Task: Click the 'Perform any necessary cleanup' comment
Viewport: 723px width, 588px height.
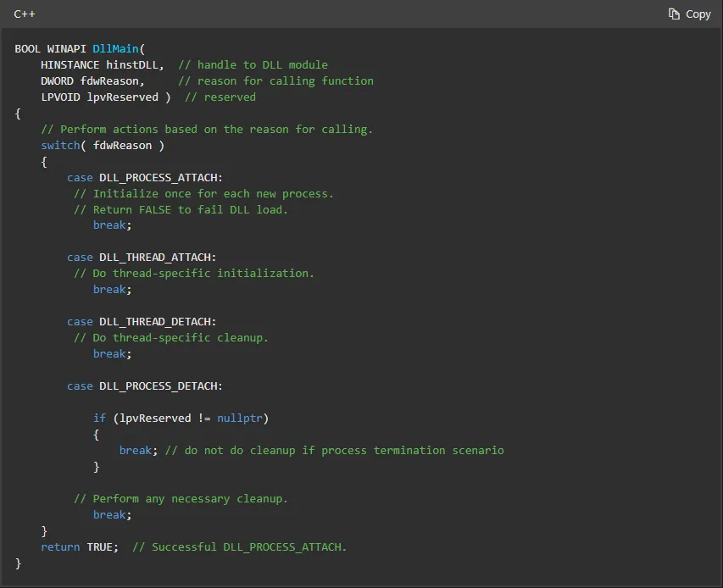Action: 181,498
